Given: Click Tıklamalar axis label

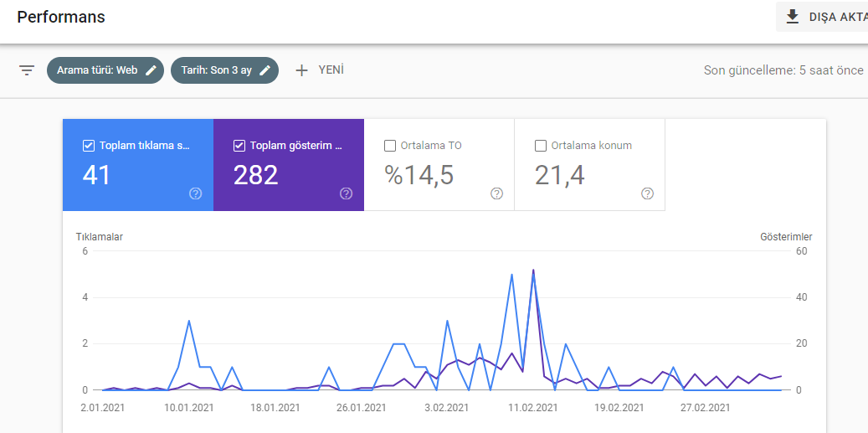Looking at the screenshot, I should coord(99,236).
